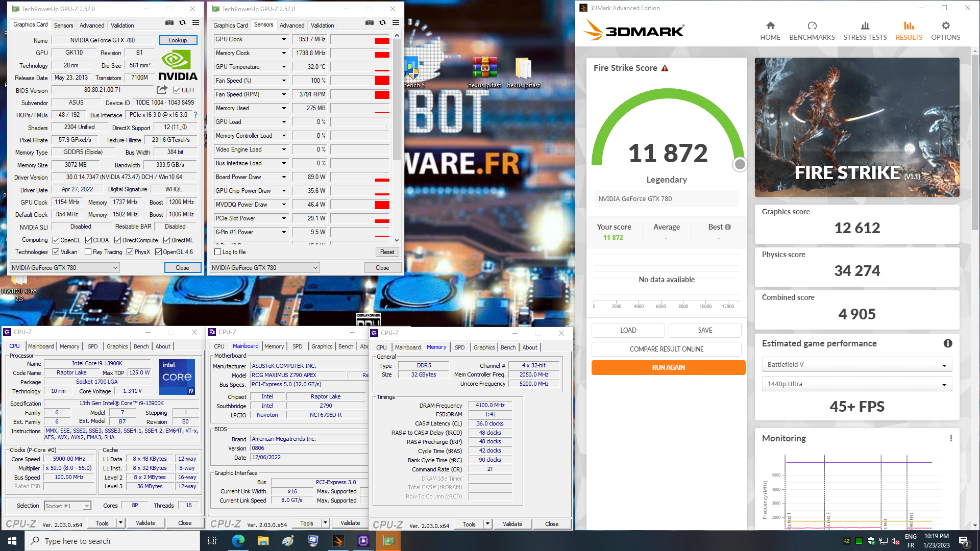
Task: Toggle OpenCL checkbox
Action: (56, 240)
